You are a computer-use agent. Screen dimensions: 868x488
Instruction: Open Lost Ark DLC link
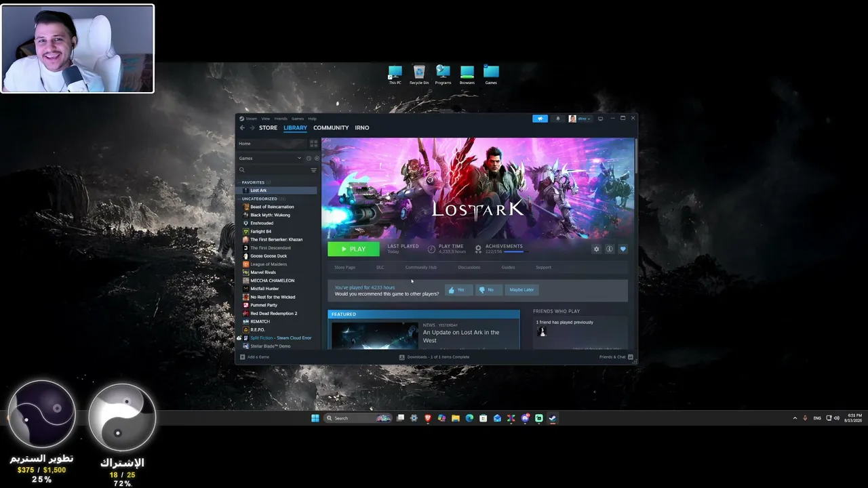380,267
